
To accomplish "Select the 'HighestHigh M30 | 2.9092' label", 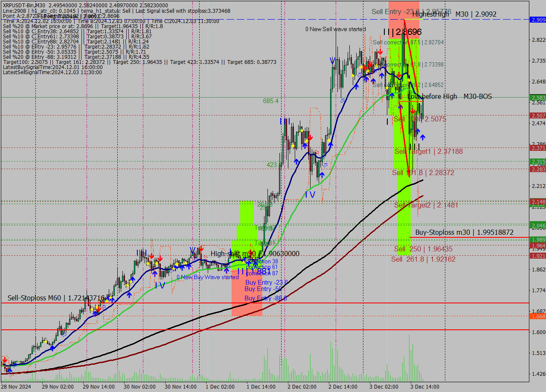I will (x=454, y=14).
